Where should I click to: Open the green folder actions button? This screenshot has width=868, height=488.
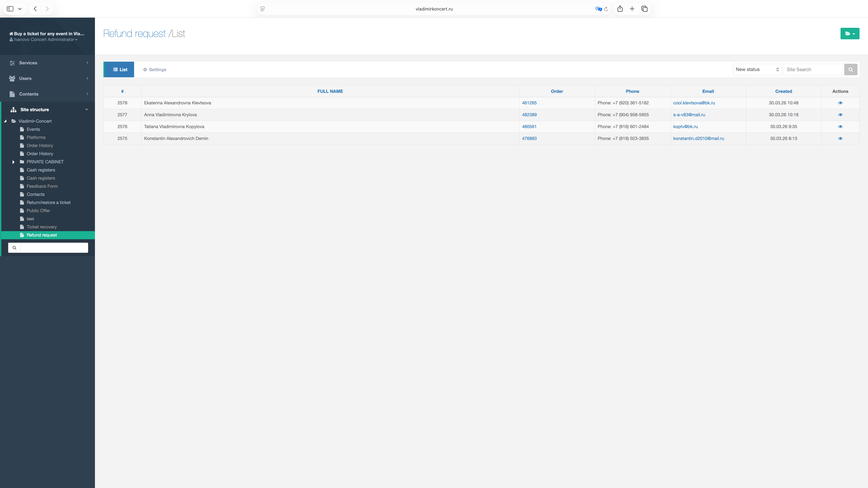coord(850,34)
